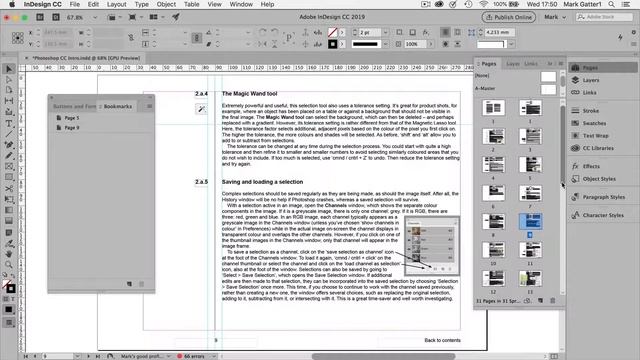This screenshot has height=360, width=640.
Task: Open the preflight errors dropdown arrow
Action: click(x=213, y=356)
